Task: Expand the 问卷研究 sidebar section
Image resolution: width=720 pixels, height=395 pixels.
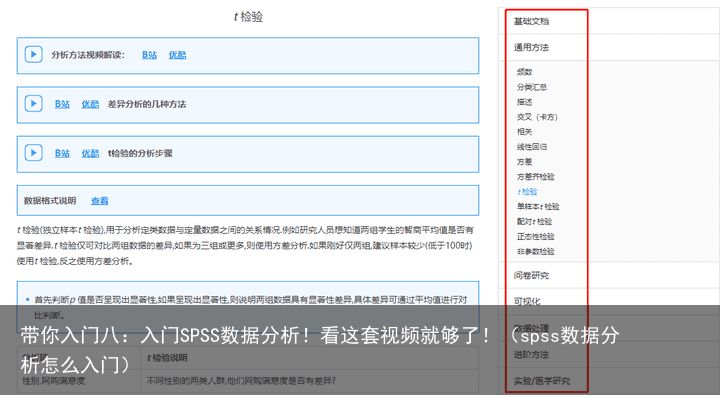Action: coord(531,276)
